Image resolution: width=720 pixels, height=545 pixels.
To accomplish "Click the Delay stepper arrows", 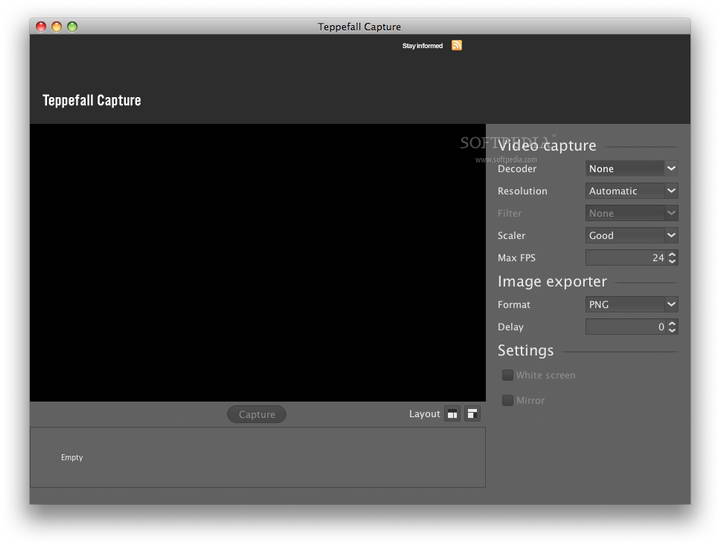I will [672, 327].
